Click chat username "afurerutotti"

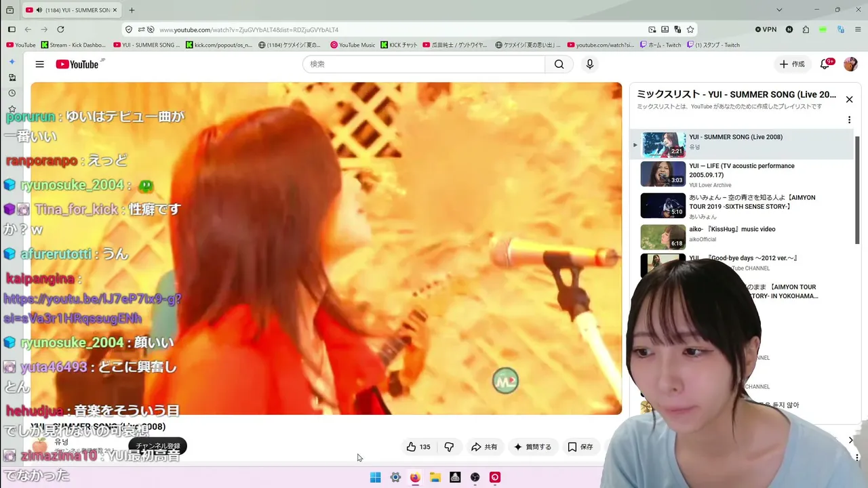(56, 254)
